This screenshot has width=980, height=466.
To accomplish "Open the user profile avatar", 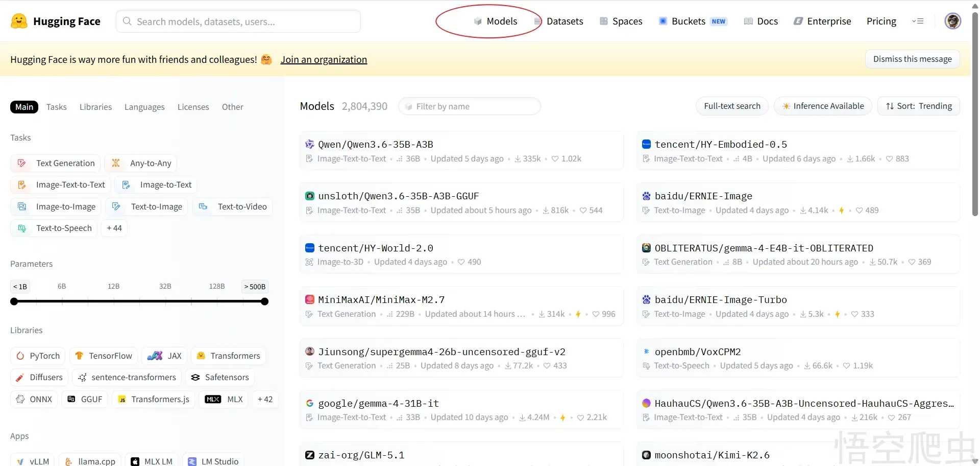I will point(952,21).
